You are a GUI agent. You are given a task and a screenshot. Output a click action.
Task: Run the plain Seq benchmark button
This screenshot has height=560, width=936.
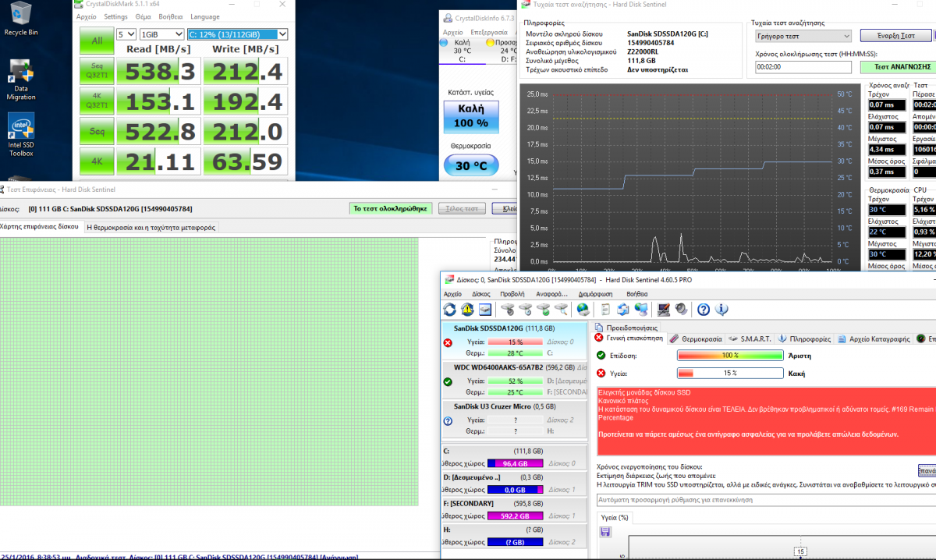(97, 131)
